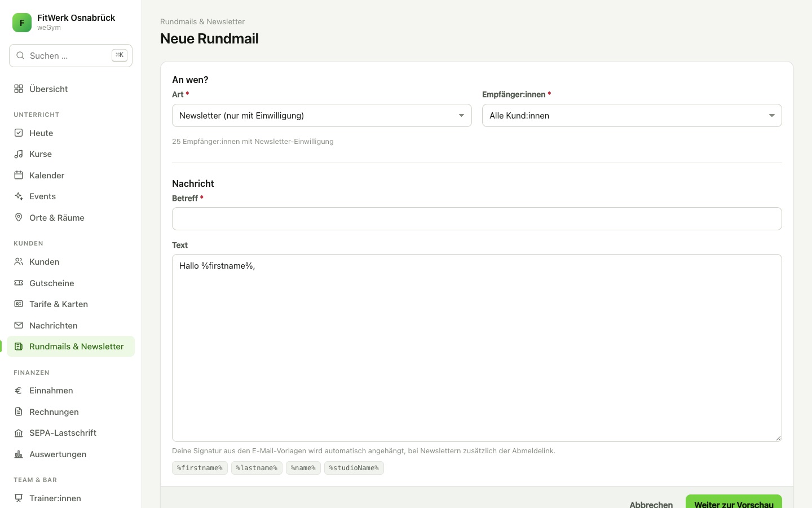Open Nachrichten page

pyautogui.click(x=70, y=325)
